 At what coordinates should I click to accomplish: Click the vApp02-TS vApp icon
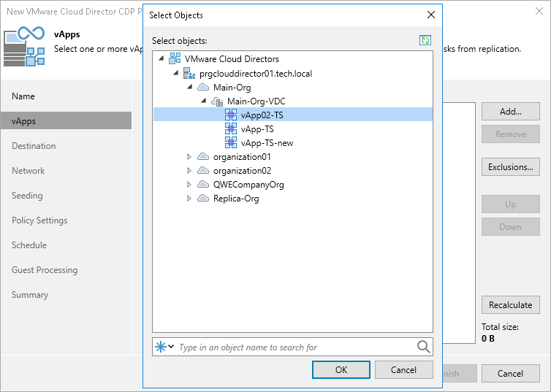click(231, 115)
